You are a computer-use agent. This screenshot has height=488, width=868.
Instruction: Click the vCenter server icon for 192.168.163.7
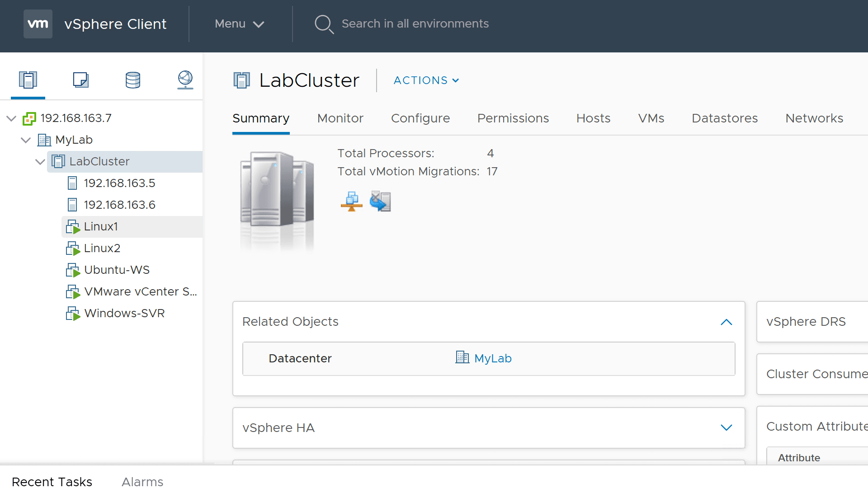coord(29,118)
